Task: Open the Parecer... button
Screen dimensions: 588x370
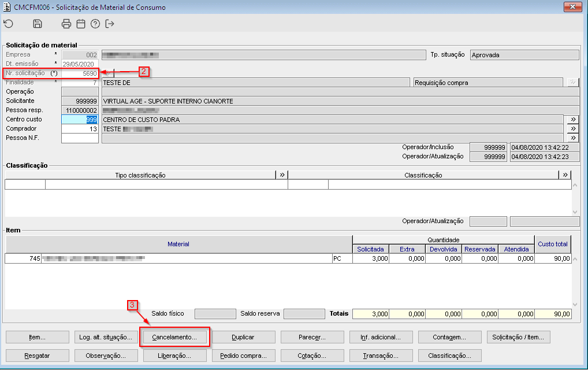Action: coord(312,337)
